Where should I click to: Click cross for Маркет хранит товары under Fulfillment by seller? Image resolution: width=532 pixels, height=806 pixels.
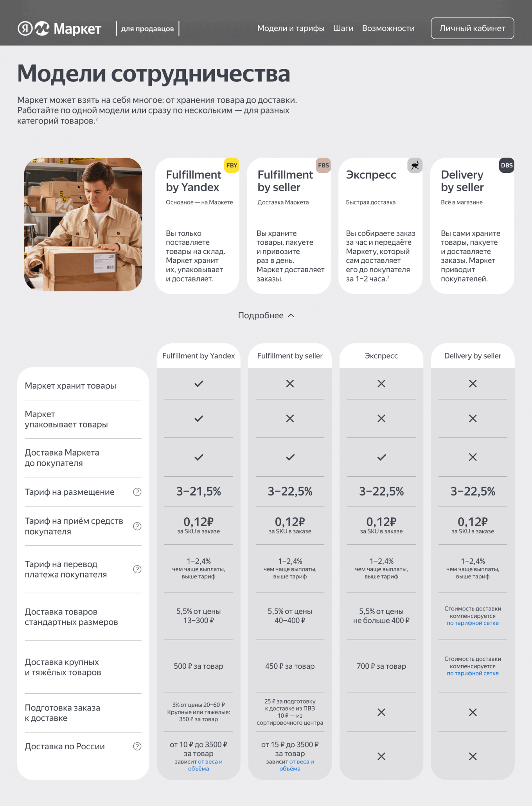pyautogui.click(x=290, y=384)
